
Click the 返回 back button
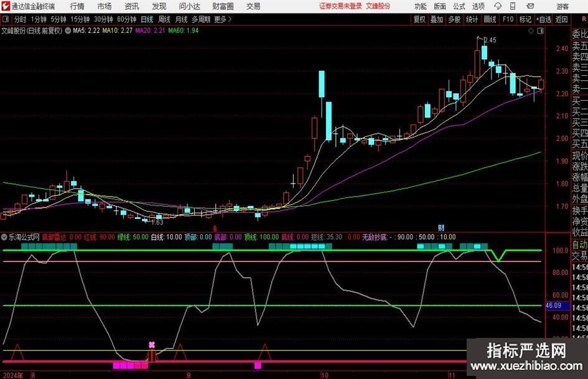[x=561, y=19]
